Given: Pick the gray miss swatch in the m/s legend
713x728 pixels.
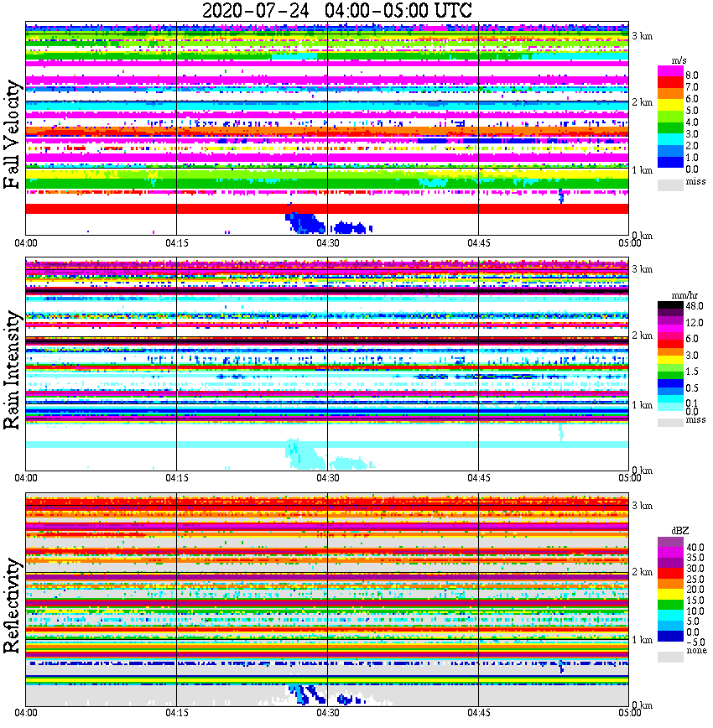Looking at the screenshot, I should pyautogui.click(x=670, y=185).
